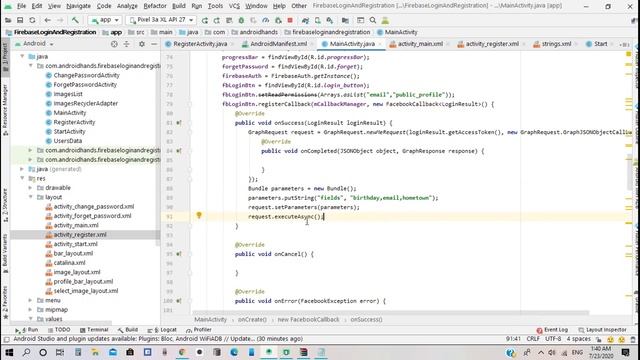Screen dimensions: 640x360
Task: Switch to RegisterActivity.java tab
Action: tap(200, 44)
